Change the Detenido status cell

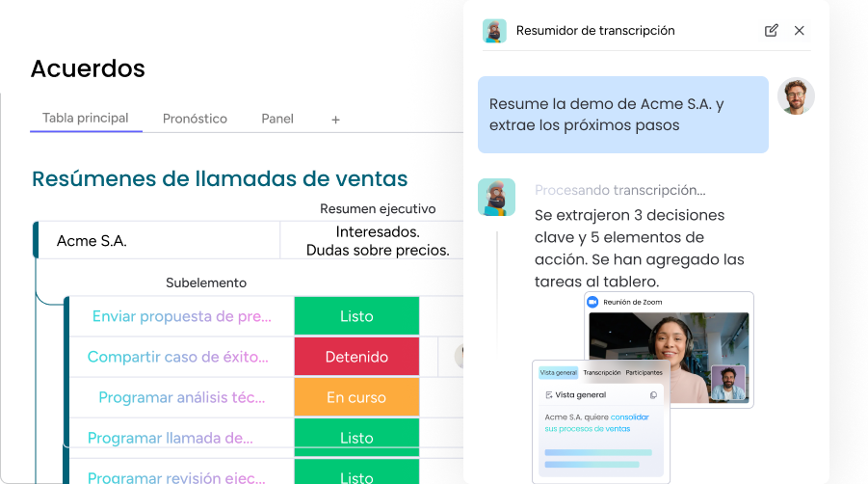pyautogui.click(x=356, y=357)
